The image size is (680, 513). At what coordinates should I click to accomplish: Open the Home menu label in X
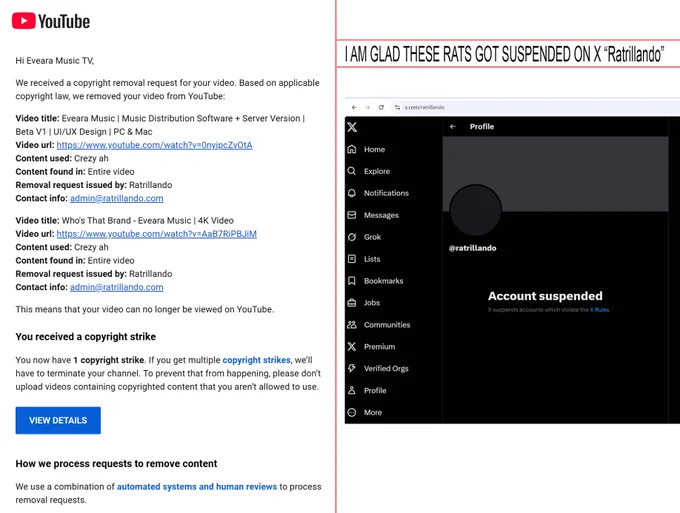[374, 150]
